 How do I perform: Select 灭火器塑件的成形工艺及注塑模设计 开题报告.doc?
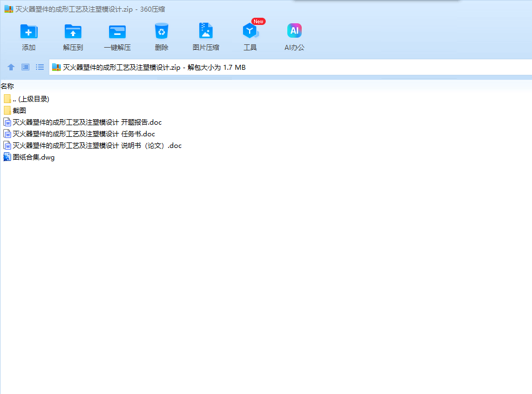coord(87,122)
